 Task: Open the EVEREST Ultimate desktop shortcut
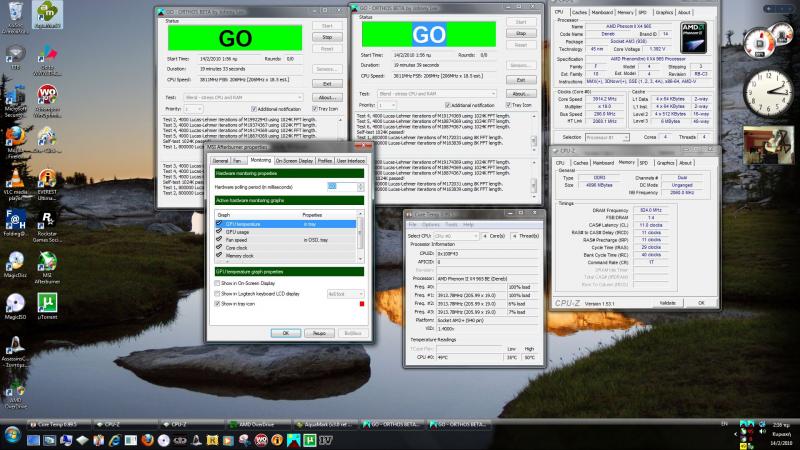47,184
